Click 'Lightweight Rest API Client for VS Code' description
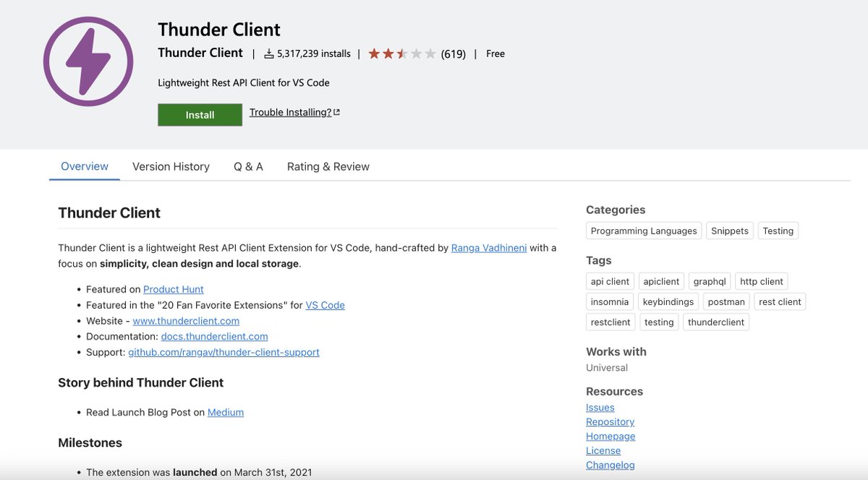868x480 pixels. pos(244,82)
